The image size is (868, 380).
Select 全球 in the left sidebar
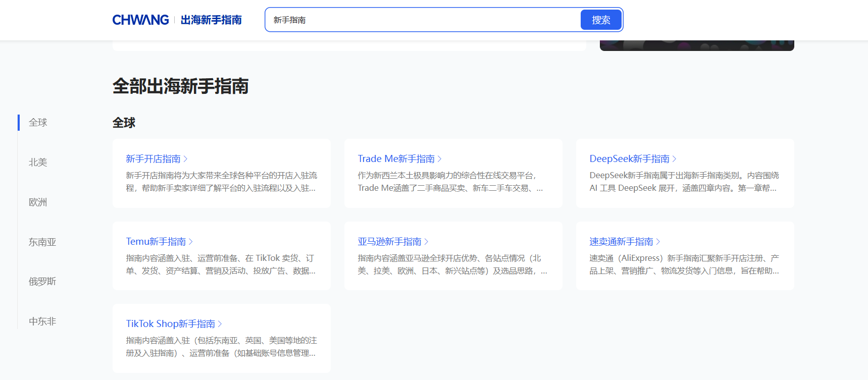pyautogui.click(x=38, y=123)
